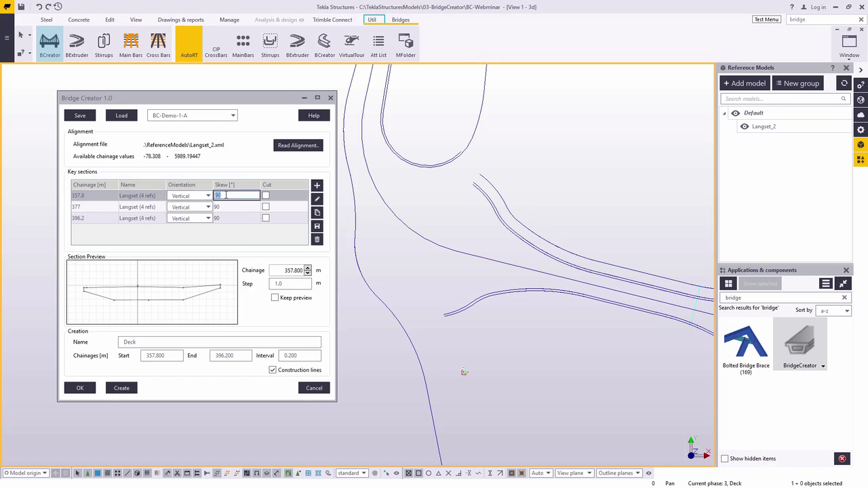Delete key section with trash icon

pyautogui.click(x=317, y=239)
